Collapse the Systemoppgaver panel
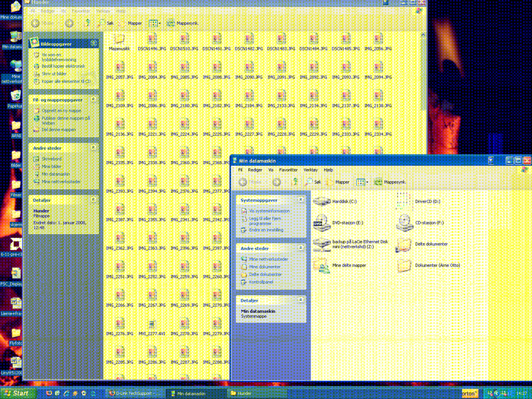Viewport: 532px width, 399px height. pyautogui.click(x=301, y=200)
